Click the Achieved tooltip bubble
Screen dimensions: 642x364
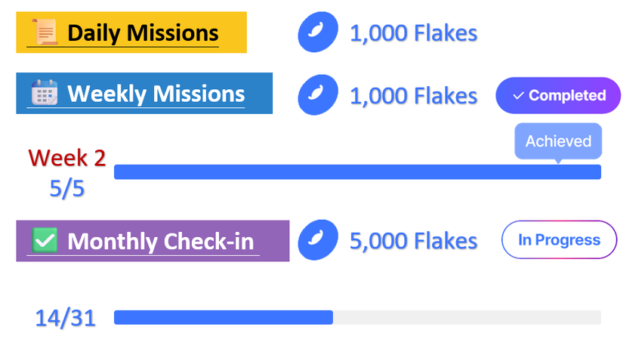558,141
